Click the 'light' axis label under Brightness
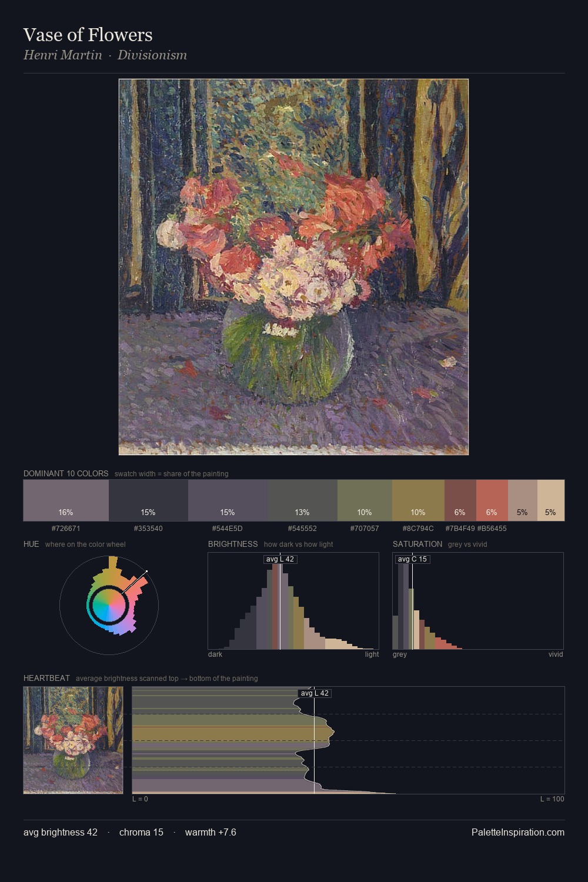This screenshot has height=882, width=588. tap(372, 654)
